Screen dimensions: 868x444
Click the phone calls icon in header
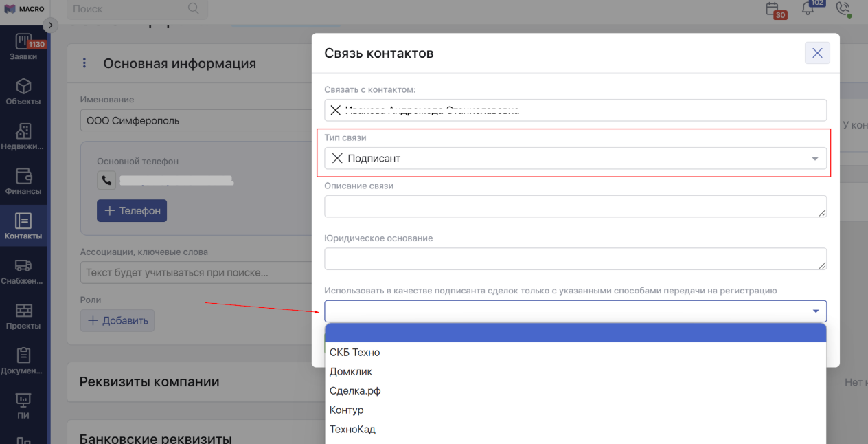(843, 9)
